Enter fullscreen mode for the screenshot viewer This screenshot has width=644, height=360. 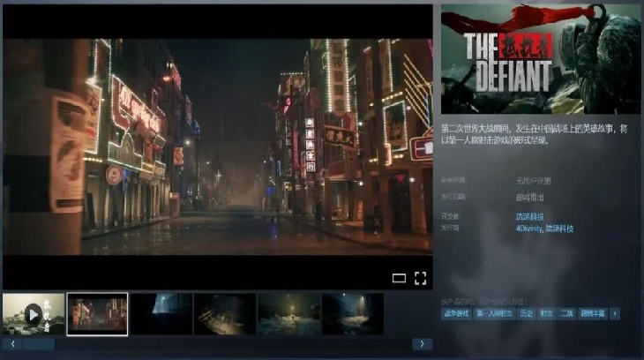tap(420, 278)
